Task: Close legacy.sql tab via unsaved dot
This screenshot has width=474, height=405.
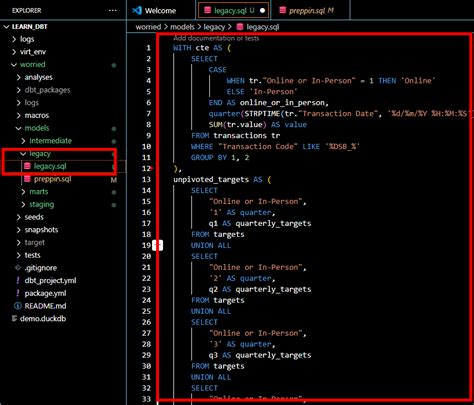Action: coord(262,10)
